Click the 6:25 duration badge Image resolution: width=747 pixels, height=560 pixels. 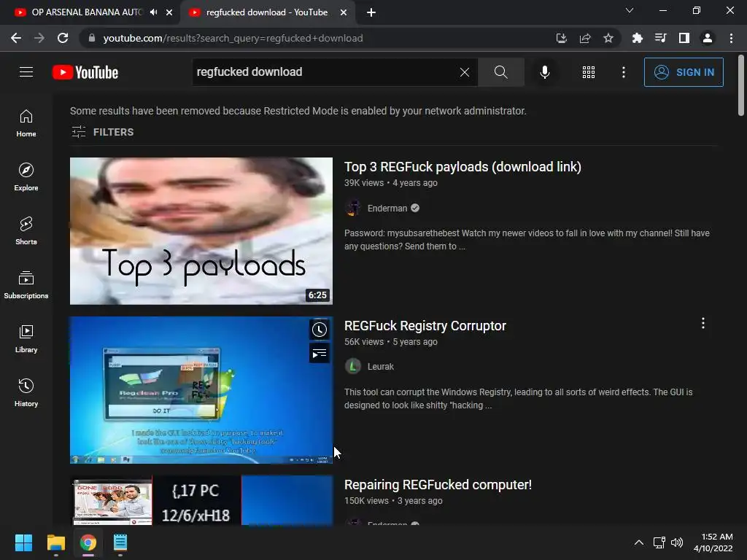(317, 295)
